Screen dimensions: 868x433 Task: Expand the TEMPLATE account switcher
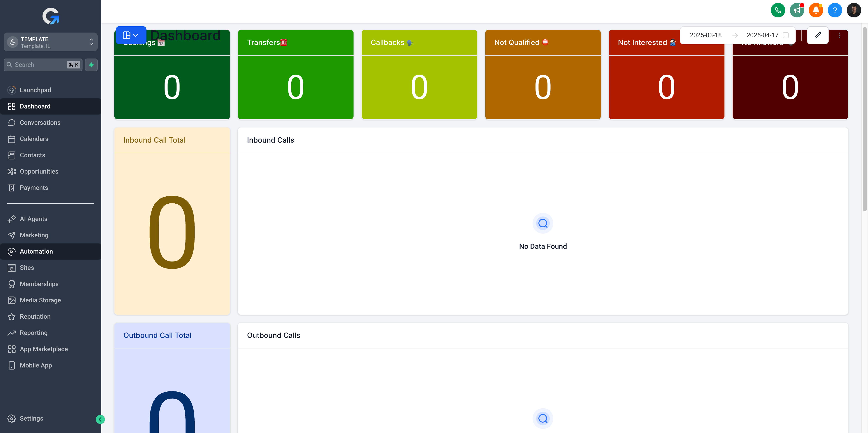51,42
